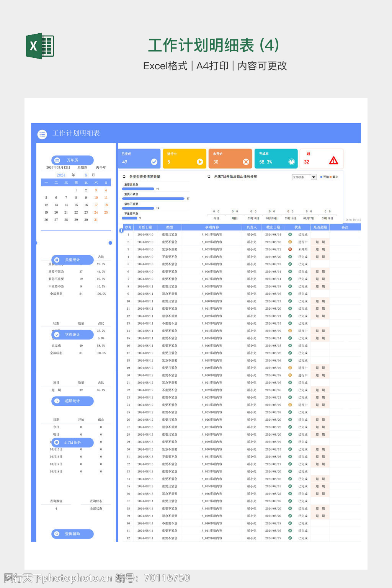The width and height of the screenshot is (392, 588).
Task: Click the info icon left of table header
Action: point(121,230)
